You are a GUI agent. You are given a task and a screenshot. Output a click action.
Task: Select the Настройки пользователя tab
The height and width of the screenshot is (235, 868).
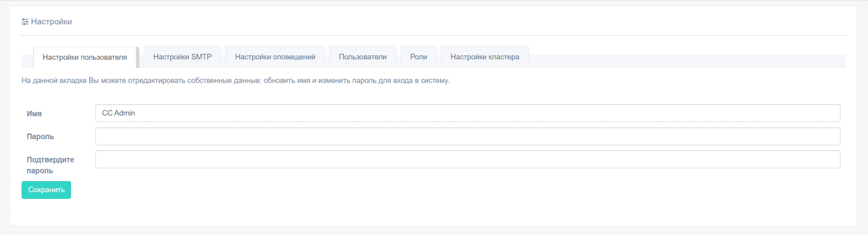pos(85,57)
